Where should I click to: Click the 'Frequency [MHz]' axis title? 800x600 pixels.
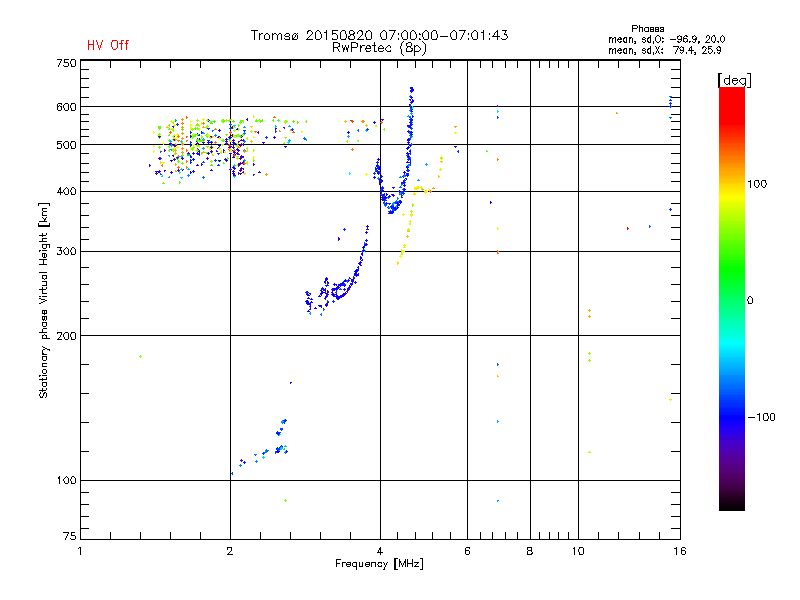pyautogui.click(x=379, y=564)
